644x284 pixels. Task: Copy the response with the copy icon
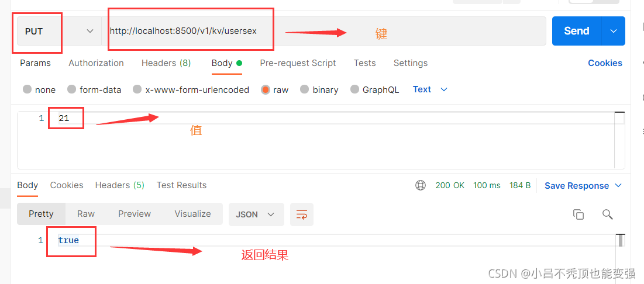578,214
